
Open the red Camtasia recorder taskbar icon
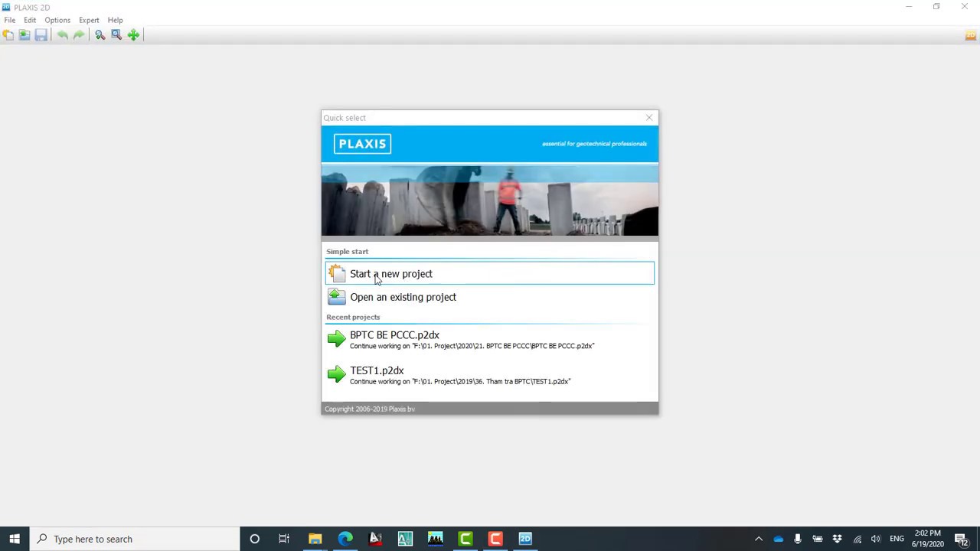click(495, 539)
